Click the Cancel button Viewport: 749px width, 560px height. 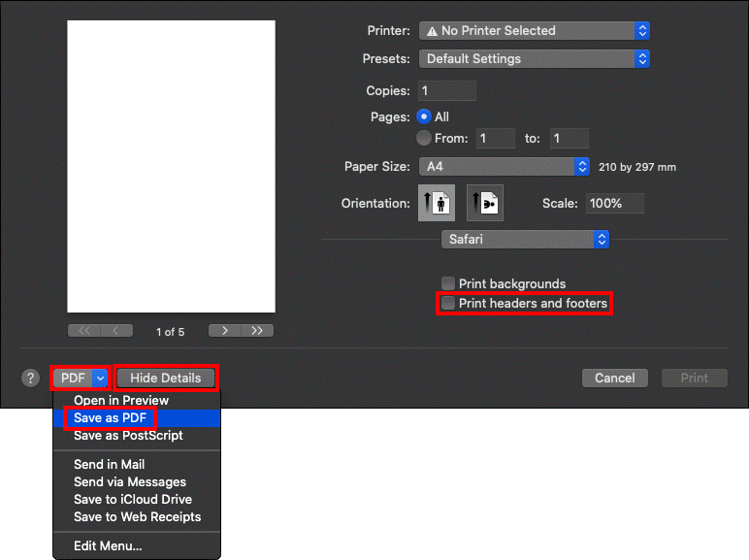[614, 379]
